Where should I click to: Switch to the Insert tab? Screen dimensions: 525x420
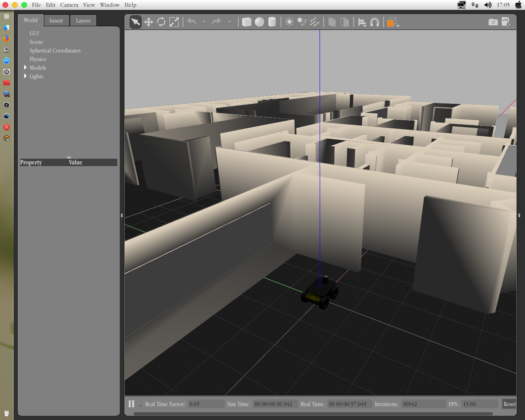[56, 21]
